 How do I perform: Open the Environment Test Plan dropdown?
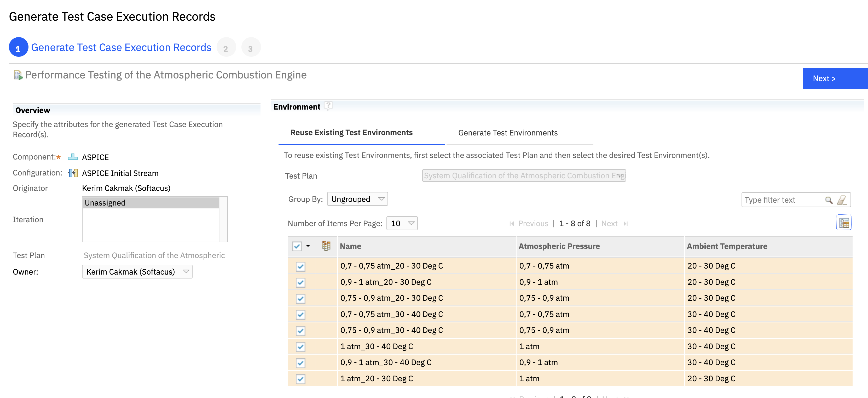524,175
